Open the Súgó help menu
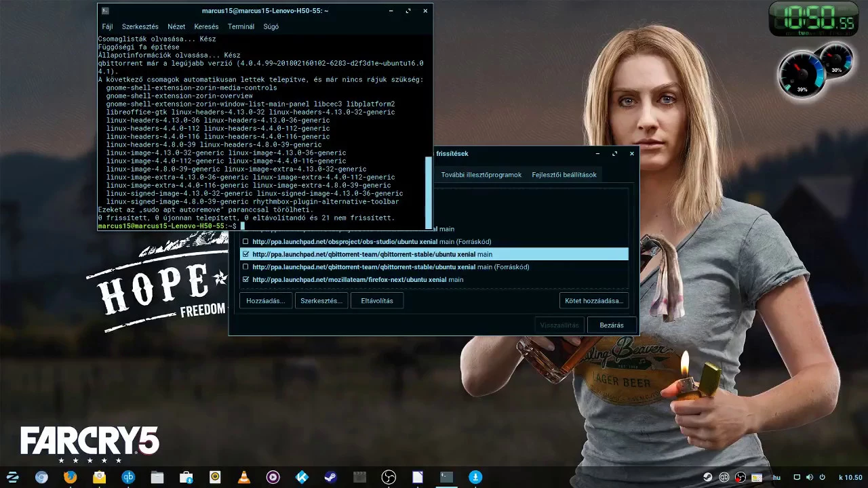The image size is (868, 488). tap(271, 26)
